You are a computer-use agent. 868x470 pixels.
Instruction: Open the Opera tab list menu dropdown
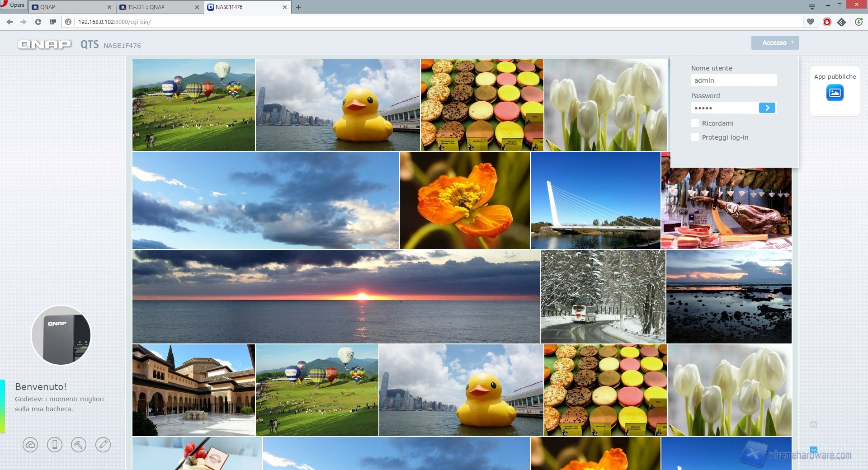point(812,7)
